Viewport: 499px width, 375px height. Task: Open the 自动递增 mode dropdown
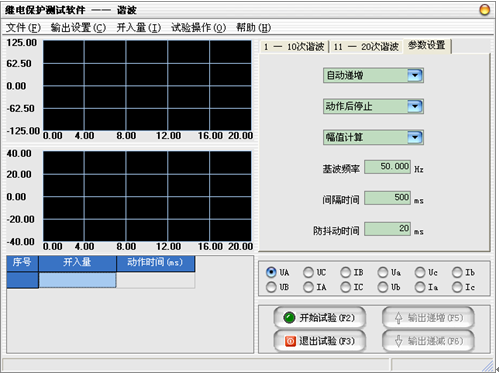[415, 75]
